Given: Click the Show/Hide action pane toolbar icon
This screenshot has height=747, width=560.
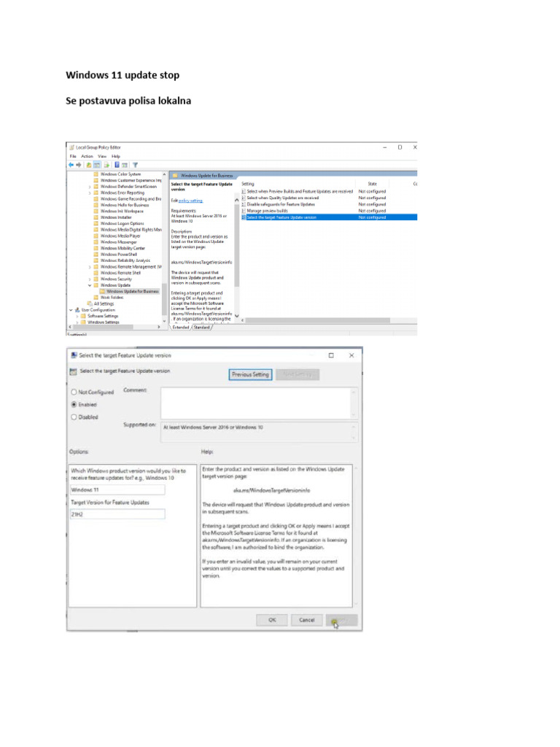Looking at the screenshot, I should 125,165.
